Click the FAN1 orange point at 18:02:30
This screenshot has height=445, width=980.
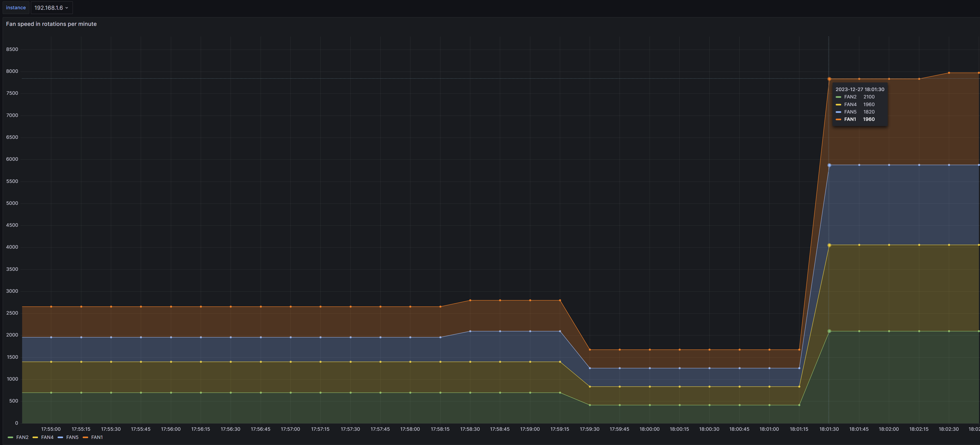click(x=949, y=73)
